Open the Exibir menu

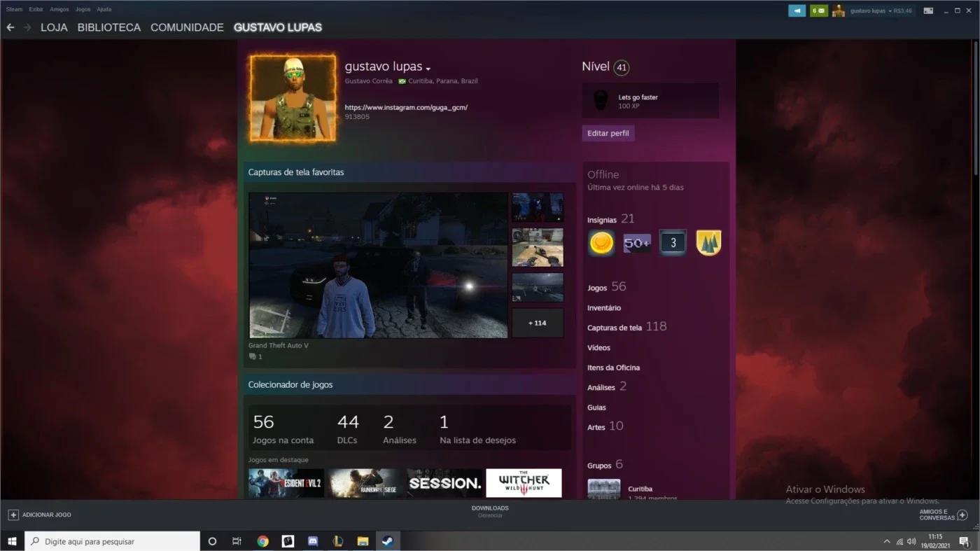pos(36,10)
